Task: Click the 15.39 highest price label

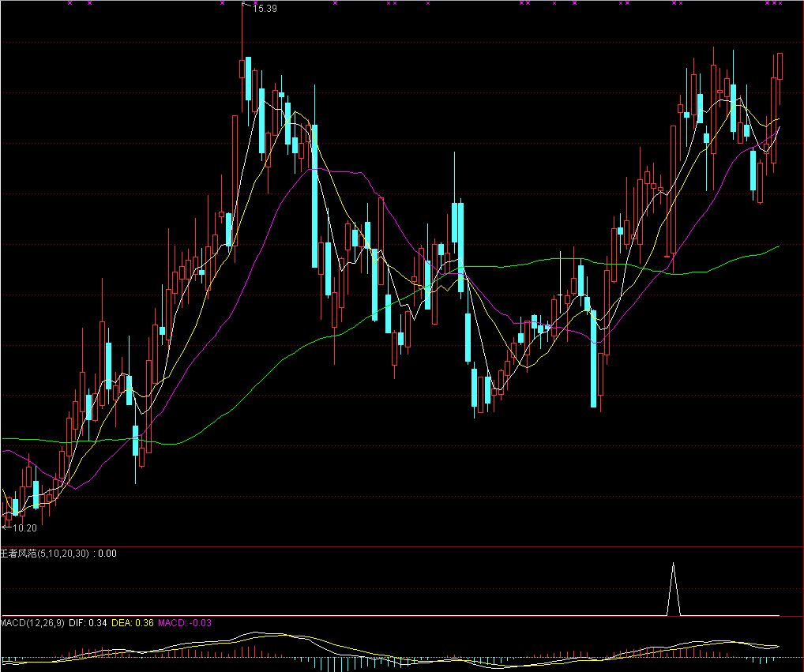Action: pyautogui.click(x=265, y=8)
